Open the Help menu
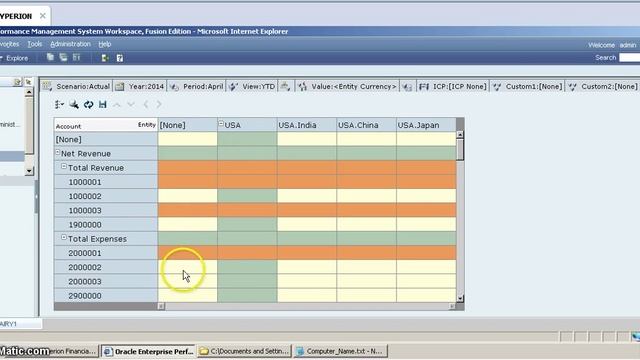 (x=105, y=44)
